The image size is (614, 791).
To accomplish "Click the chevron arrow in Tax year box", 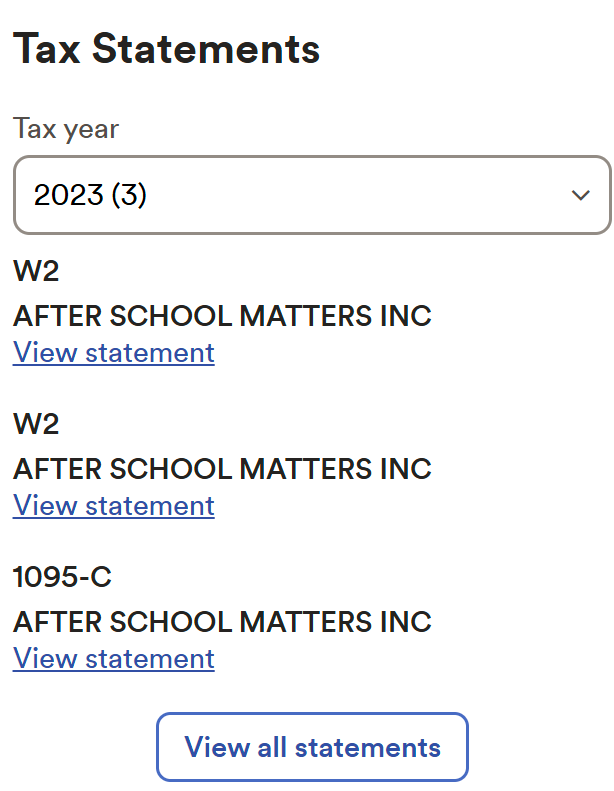I will coord(580,195).
